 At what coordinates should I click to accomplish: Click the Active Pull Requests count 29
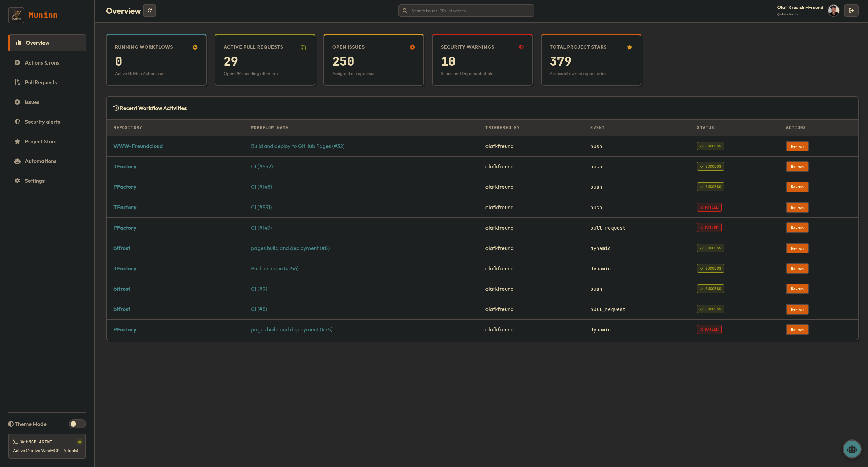[x=231, y=61]
